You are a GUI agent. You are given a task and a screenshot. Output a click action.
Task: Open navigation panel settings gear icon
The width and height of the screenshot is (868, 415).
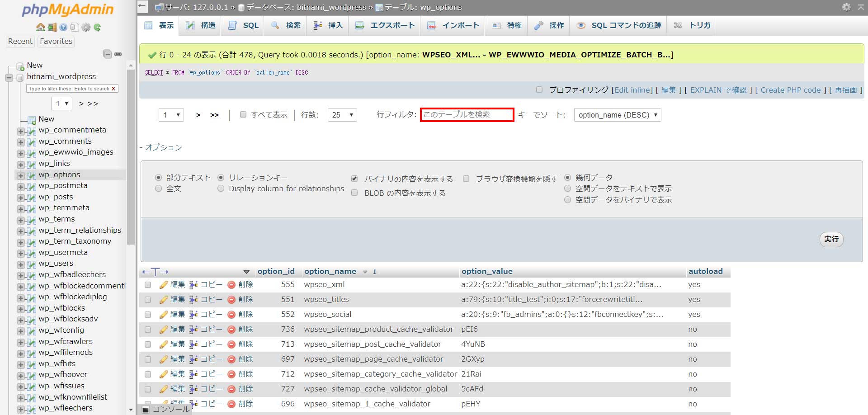86,27
